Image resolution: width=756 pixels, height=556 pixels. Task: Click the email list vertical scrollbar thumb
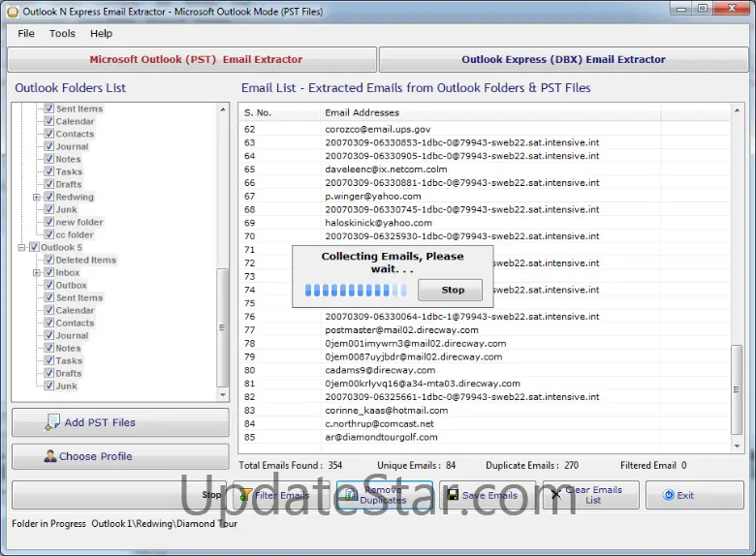(737, 389)
